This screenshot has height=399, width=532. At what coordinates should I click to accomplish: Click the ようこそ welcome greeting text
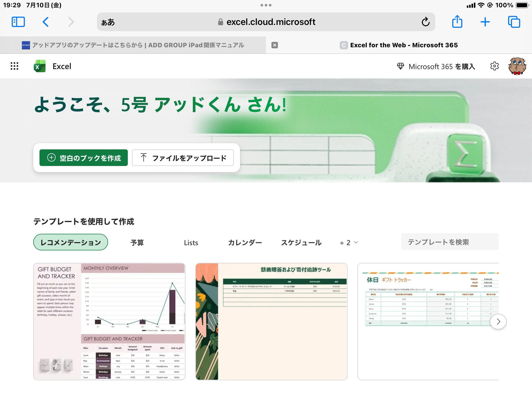pyautogui.click(x=160, y=104)
